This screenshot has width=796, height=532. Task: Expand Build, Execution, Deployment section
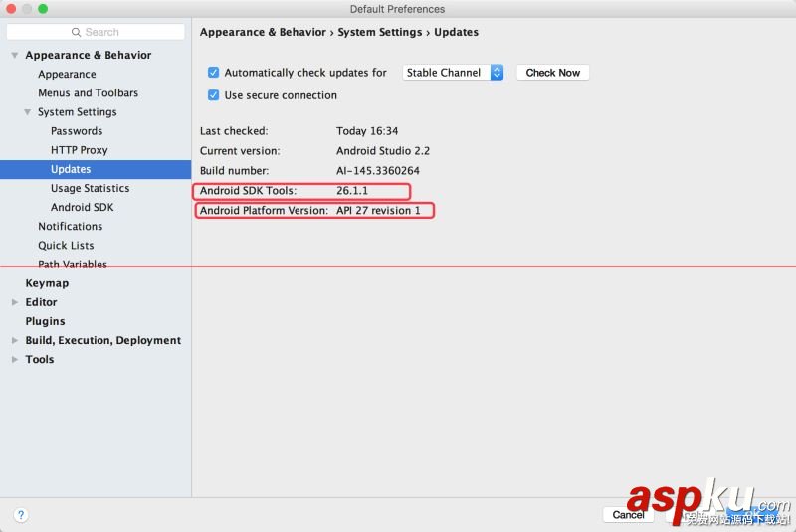(x=15, y=340)
